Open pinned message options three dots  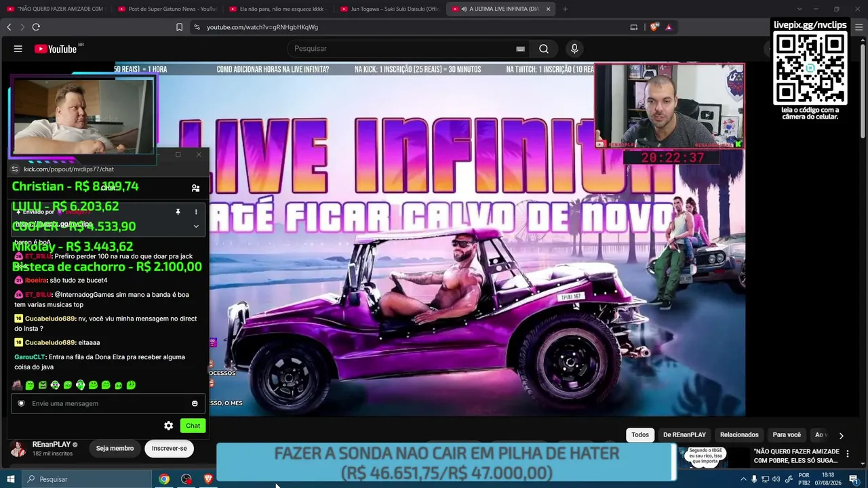click(196, 212)
